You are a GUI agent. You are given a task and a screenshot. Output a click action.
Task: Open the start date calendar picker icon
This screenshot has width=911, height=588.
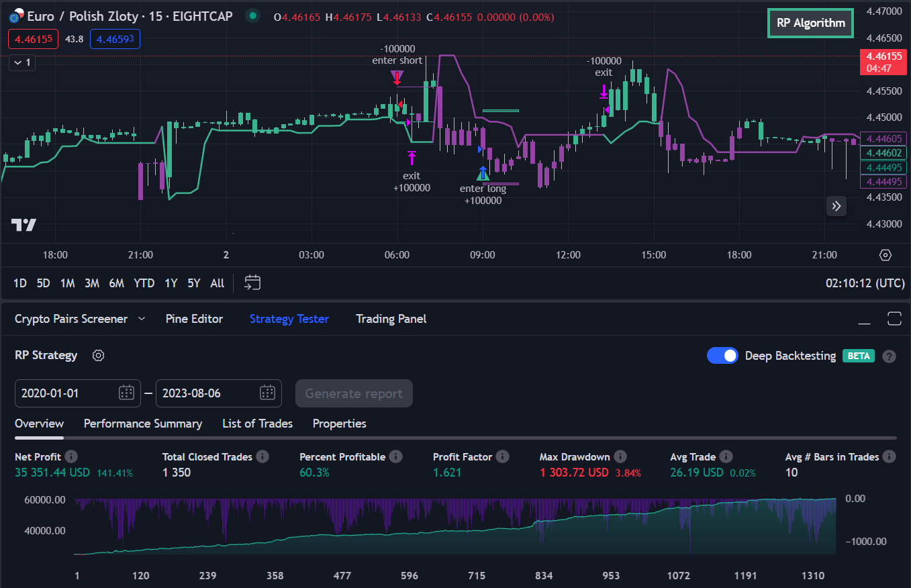126,393
